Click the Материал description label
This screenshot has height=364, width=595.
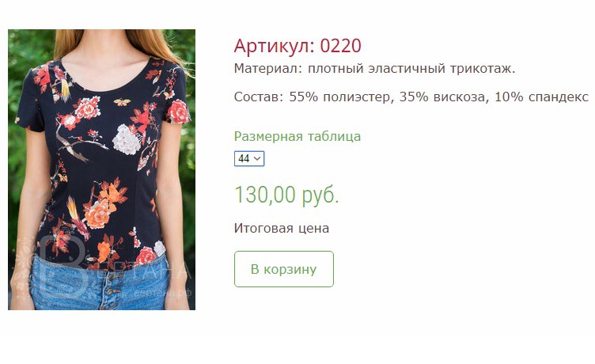tap(268, 69)
